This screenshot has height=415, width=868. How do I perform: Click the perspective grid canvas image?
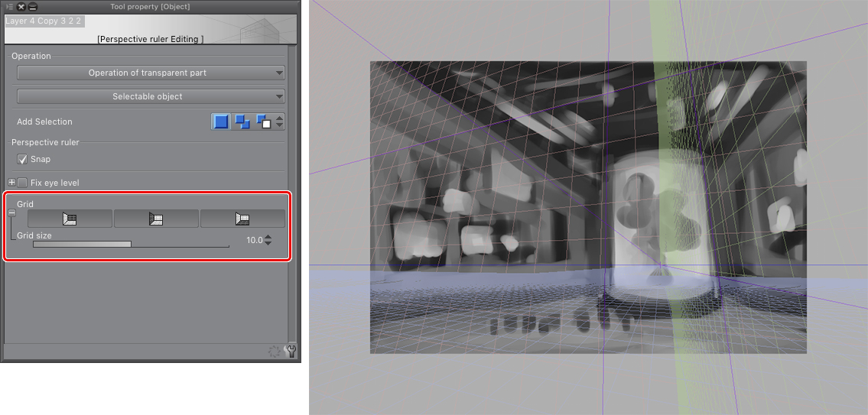pos(588,207)
